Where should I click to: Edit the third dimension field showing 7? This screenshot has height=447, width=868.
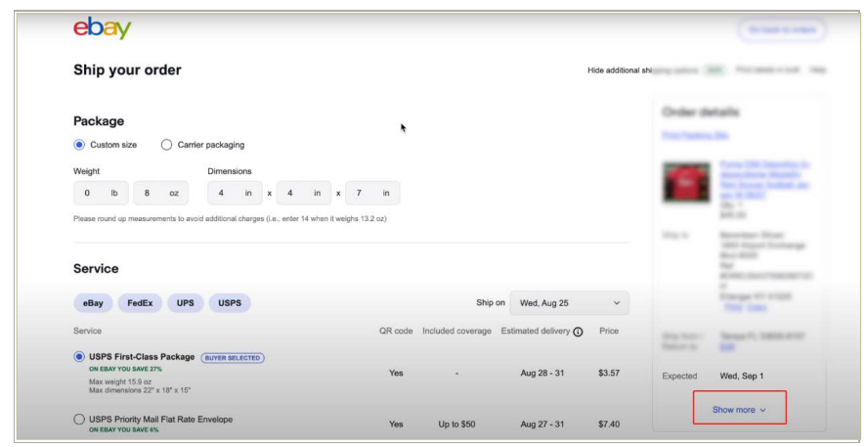pos(372,193)
